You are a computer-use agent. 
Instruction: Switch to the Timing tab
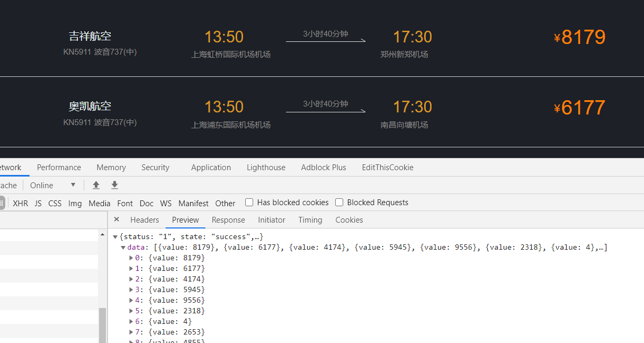(310, 220)
